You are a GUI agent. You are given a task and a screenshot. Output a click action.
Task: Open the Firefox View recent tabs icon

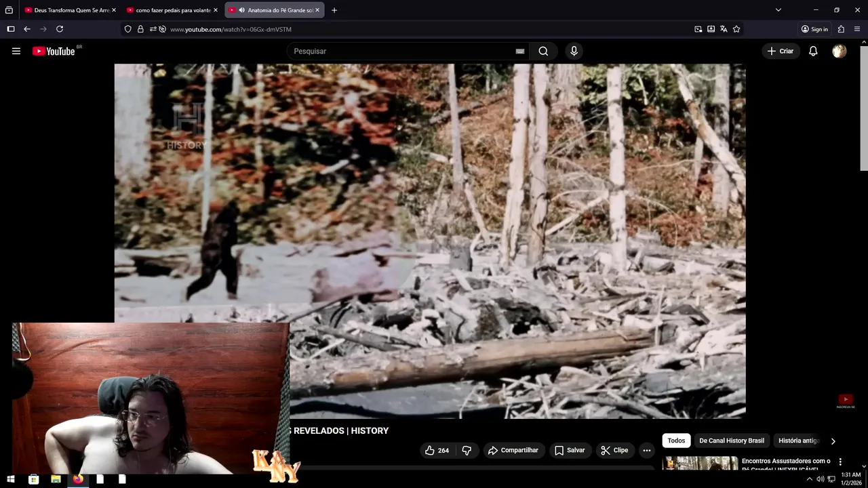pyautogui.click(x=9, y=10)
